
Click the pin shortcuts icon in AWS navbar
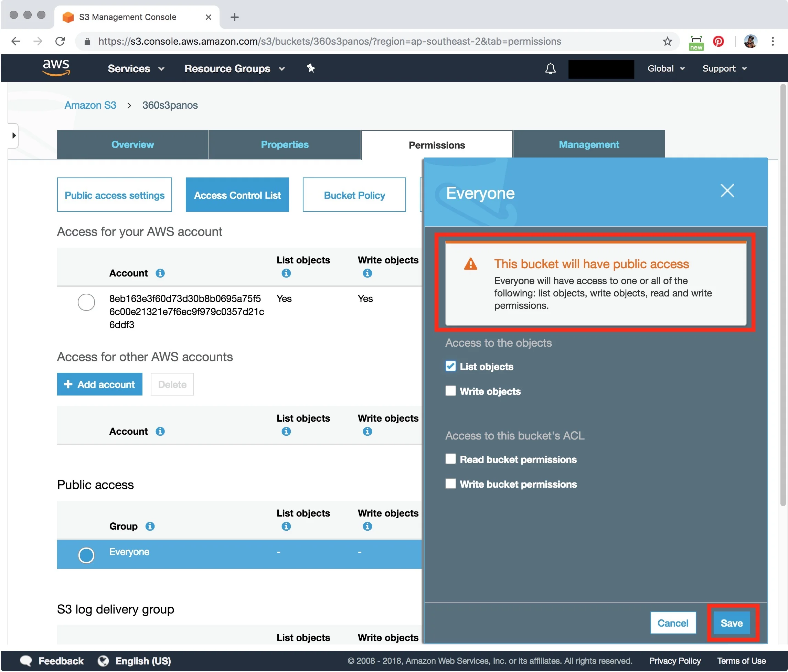(310, 68)
